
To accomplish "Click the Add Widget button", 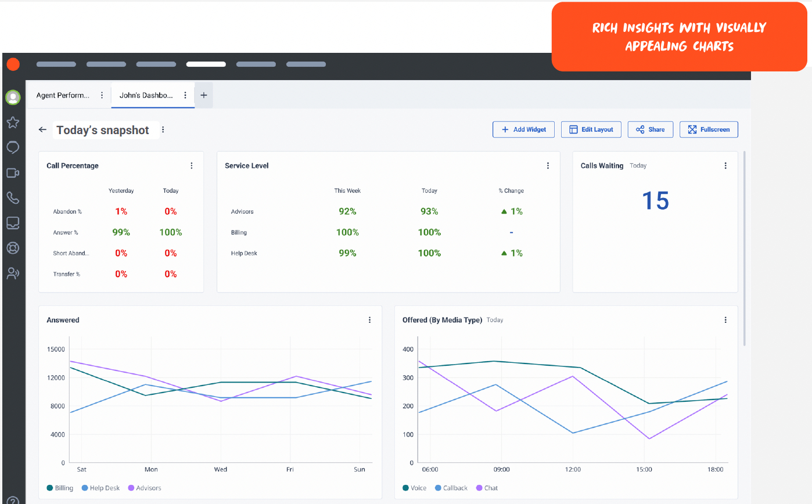I will (x=523, y=129).
